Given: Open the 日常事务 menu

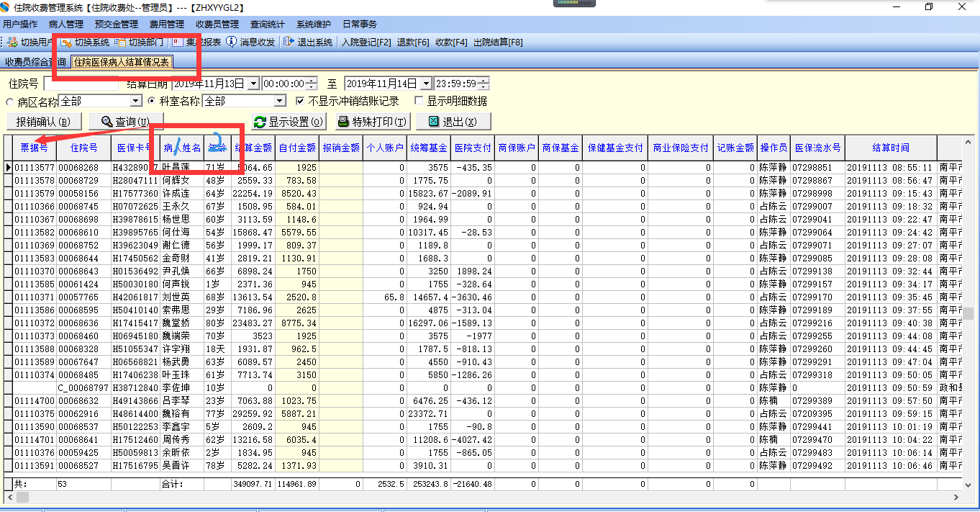Looking at the screenshot, I should tap(360, 24).
